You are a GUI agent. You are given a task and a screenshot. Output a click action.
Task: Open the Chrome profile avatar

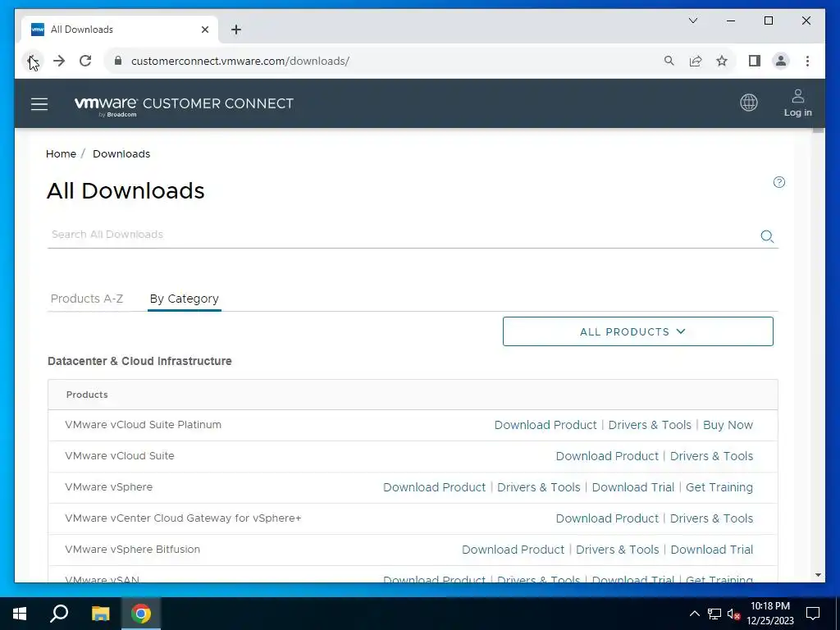point(781,61)
